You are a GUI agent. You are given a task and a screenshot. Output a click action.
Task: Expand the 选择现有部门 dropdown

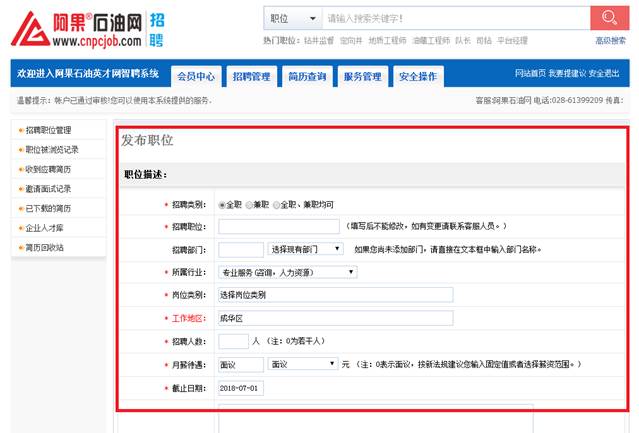(306, 249)
